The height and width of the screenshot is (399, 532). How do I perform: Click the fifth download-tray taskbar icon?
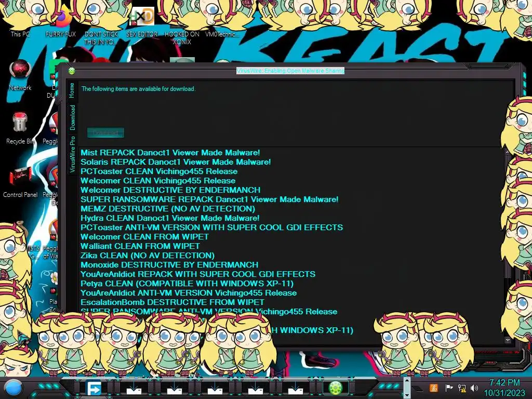point(296,388)
